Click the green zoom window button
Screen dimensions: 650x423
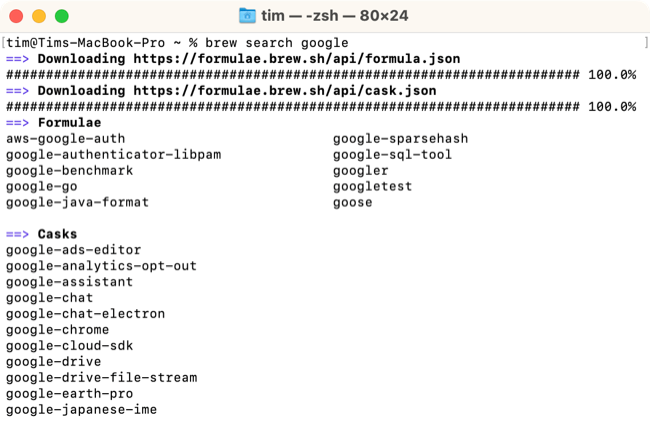pos(62,17)
